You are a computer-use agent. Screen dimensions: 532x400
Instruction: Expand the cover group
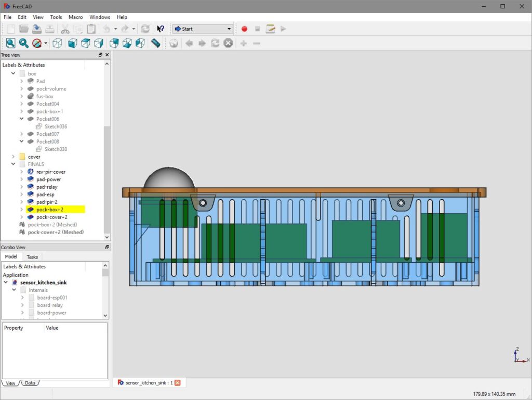(13, 157)
